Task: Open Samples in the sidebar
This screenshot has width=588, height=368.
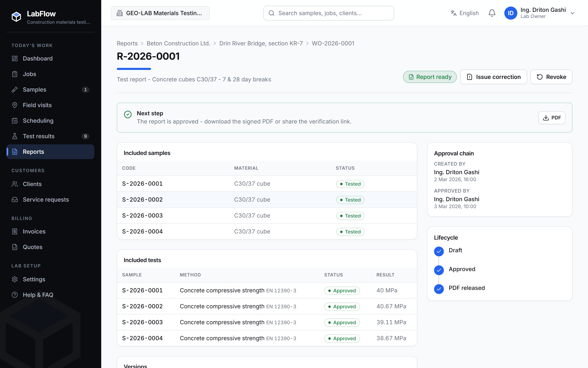Action: [50, 90]
